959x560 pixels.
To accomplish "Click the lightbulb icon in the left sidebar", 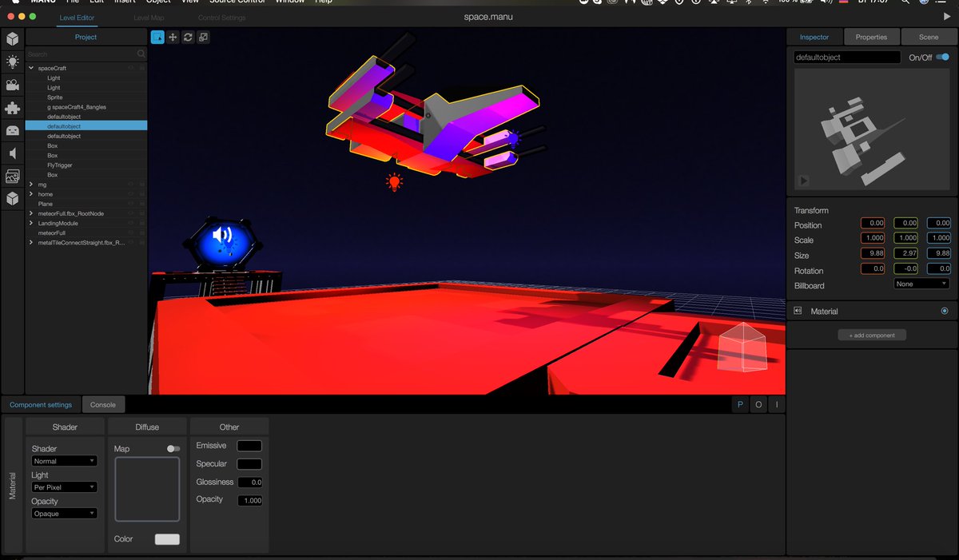I will pyautogui.click(x=12, y=62).
